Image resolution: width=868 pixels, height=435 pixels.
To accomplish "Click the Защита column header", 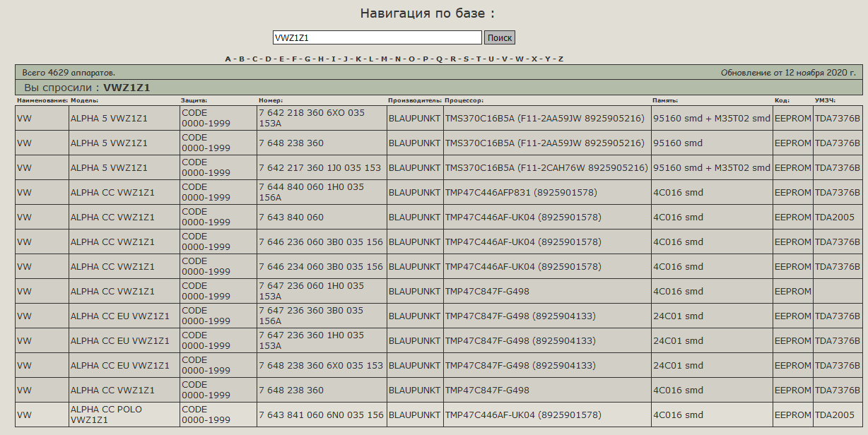I will (x=194, y=100).
